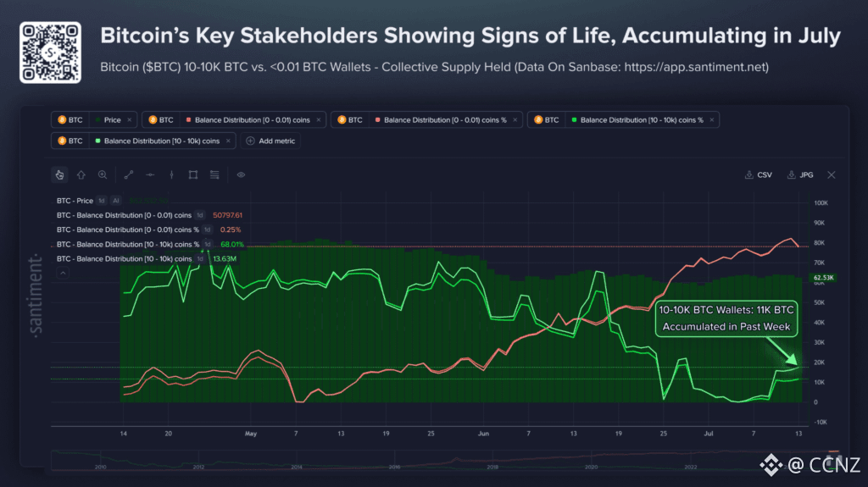Select the rectangle drawing tool
The width and height of the screenshot is (868, 487).
tap(192, 174)
